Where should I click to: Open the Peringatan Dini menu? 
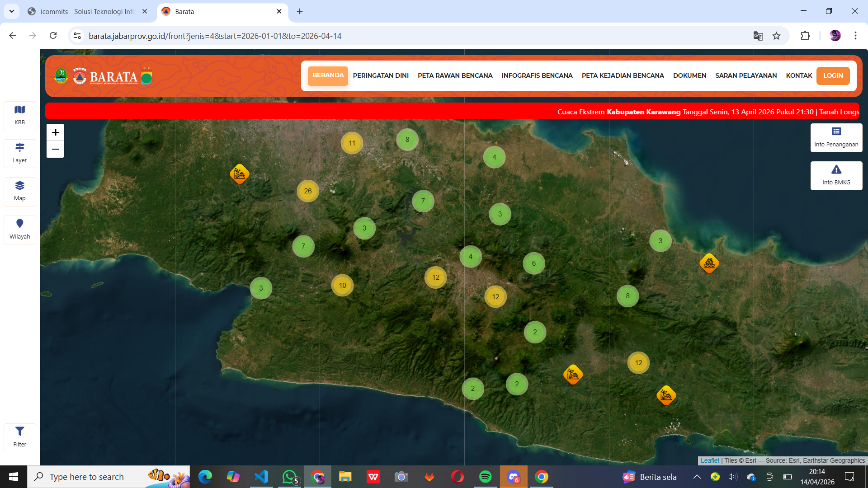click(381, 75)
